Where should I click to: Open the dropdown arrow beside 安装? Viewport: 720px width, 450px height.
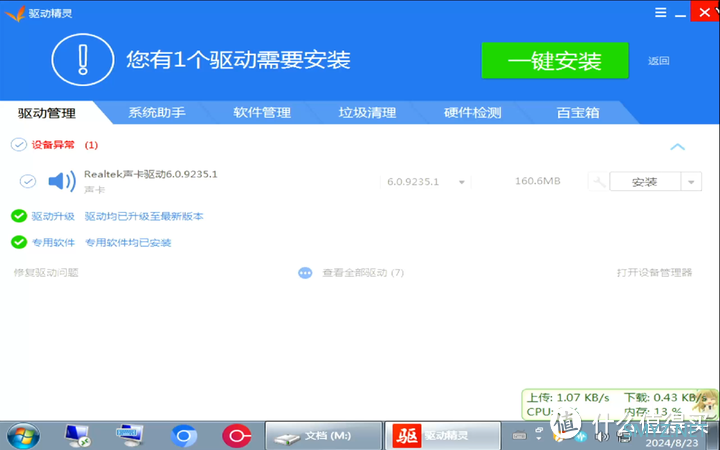[x=691, y=182]
